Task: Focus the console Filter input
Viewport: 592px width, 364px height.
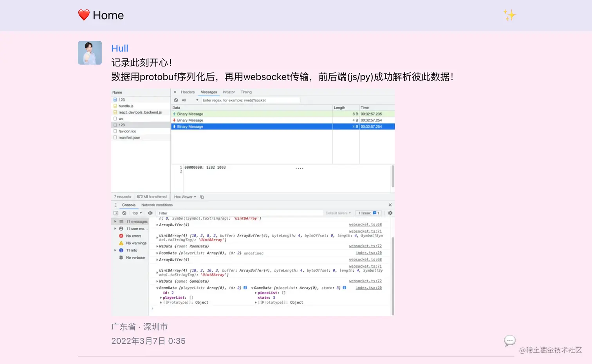Action: tap(240, 213)
